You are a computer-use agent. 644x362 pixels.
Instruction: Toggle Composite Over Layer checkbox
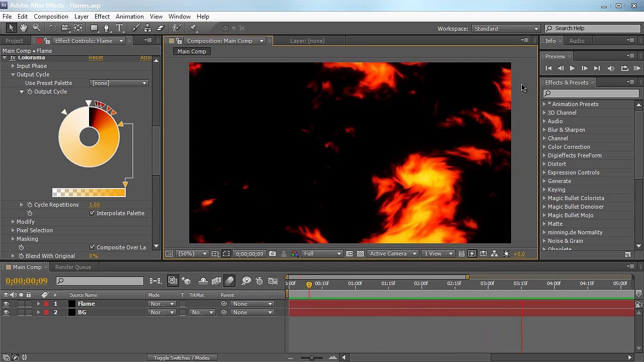pos(92,247)
